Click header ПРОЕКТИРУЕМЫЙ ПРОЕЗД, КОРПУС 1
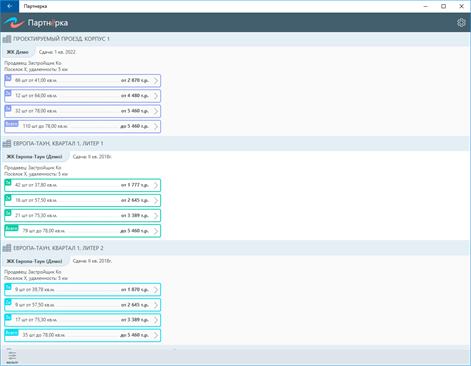This screenshot has height=366, width=471. (61, 39)
